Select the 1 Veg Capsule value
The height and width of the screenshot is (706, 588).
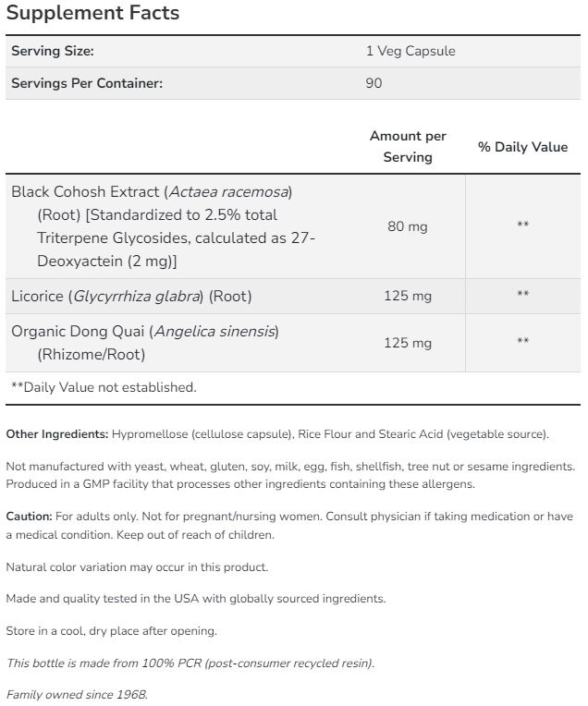(x=410, y=52)
